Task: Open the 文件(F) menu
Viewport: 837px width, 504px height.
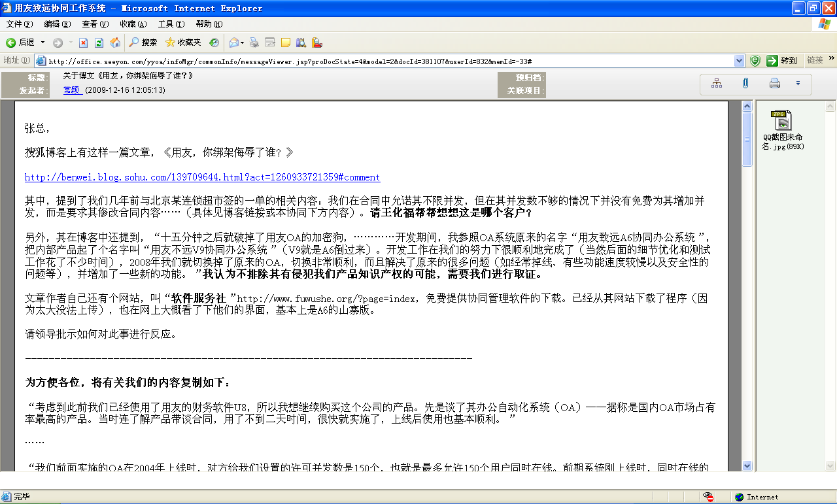Action: [20, 24]
